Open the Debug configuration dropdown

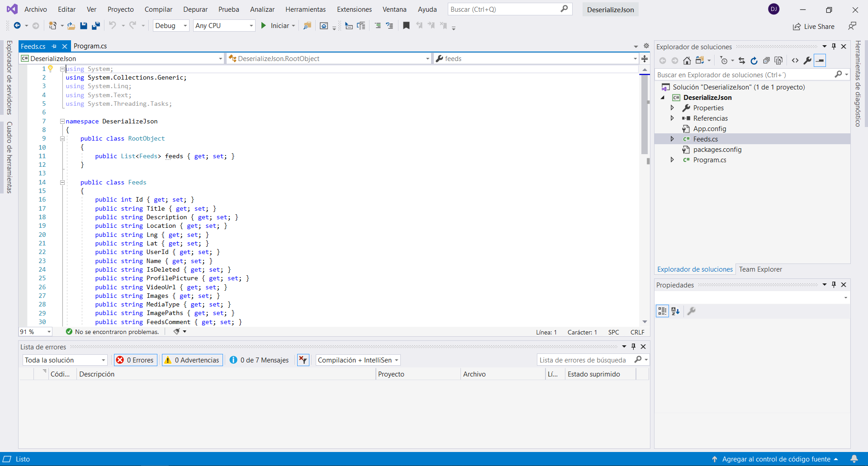click(x=171, y=26)
